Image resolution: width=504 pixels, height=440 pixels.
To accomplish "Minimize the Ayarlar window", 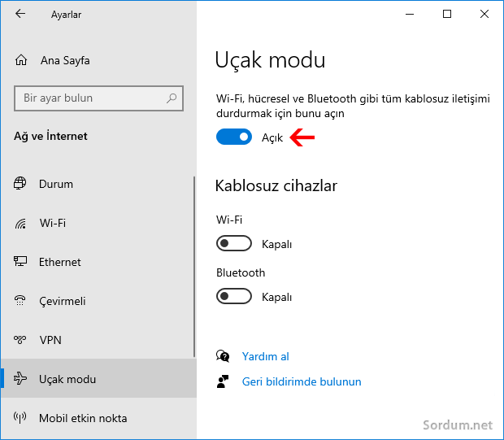I will [410, 14].
